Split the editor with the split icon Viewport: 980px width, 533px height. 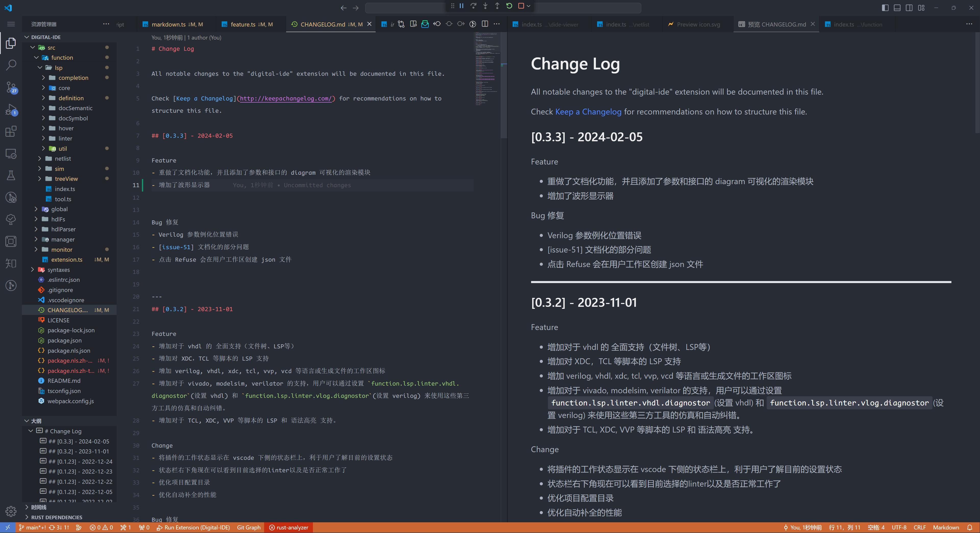point(485,24)
